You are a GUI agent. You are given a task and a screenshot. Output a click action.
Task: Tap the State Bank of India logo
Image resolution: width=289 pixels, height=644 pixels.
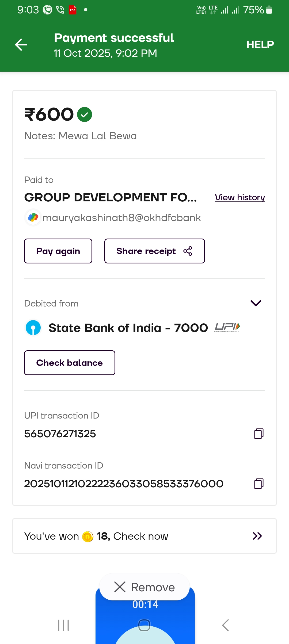[x=33, y=328]
